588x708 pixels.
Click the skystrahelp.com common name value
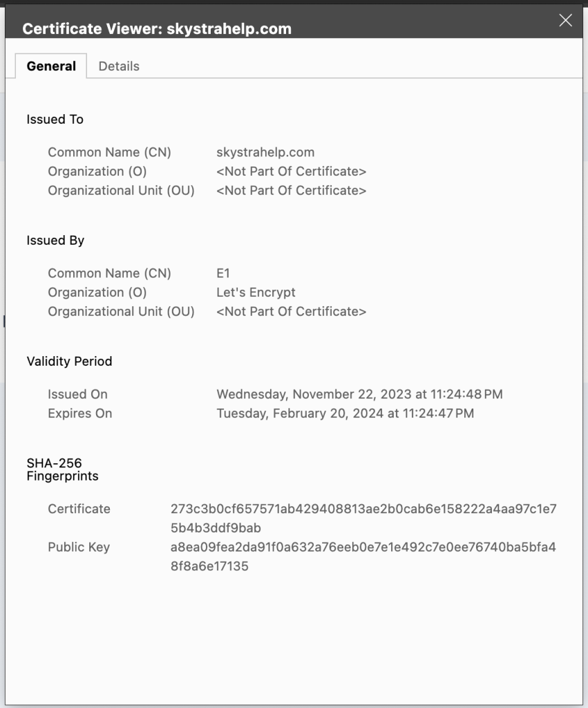pyautogui.click(x=265, y=152)
